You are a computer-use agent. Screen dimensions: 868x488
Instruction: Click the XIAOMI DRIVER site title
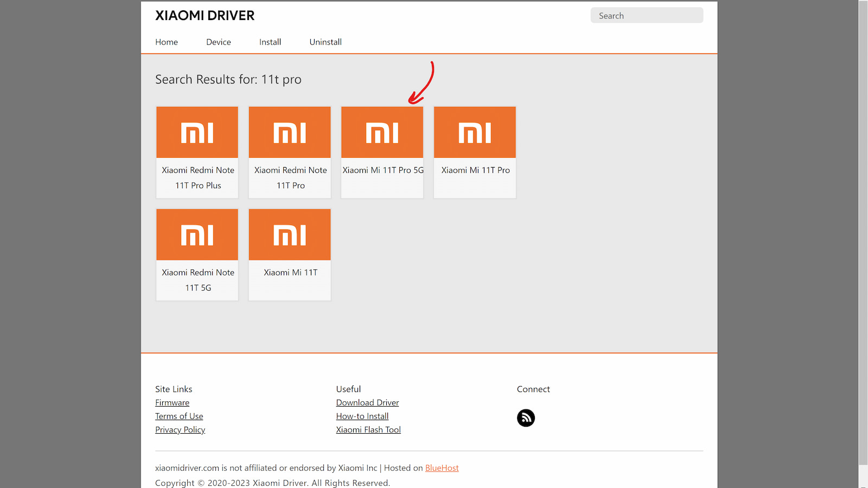click(205, 16)
